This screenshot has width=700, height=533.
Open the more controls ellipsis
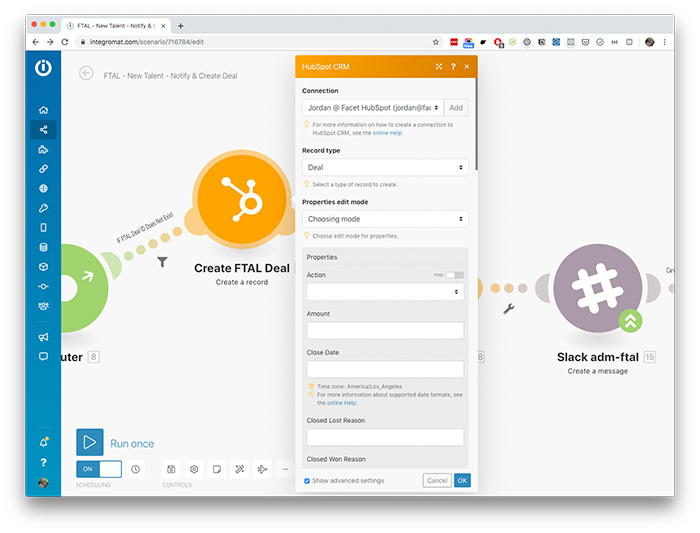click(285, 469)
